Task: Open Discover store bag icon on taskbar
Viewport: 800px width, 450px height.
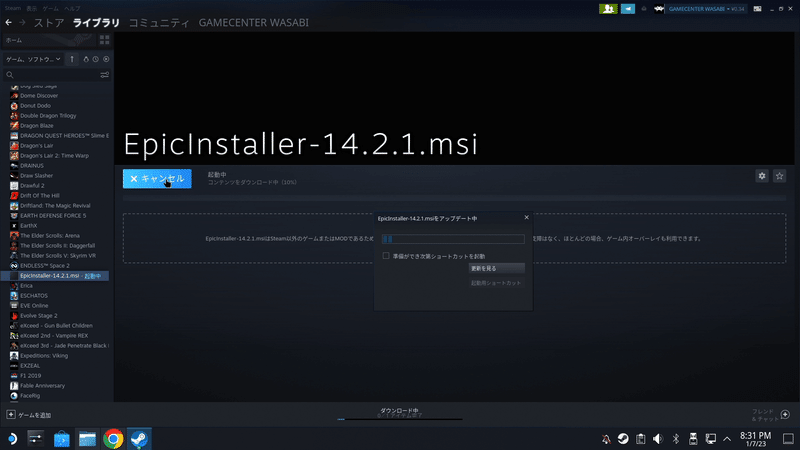Action: [x=61, y=439]
